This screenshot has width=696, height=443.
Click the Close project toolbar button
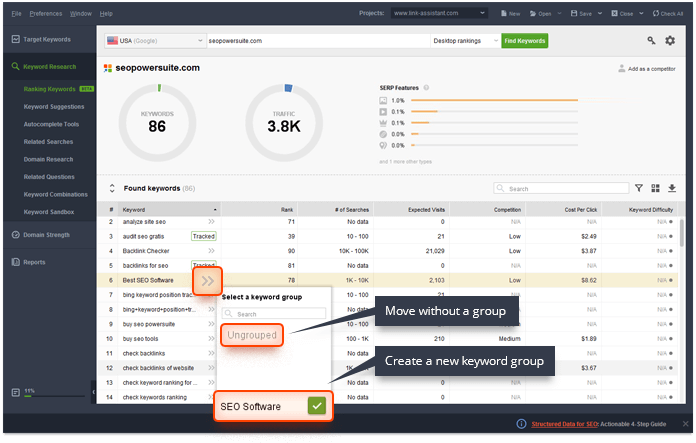(x=622, y=14)
